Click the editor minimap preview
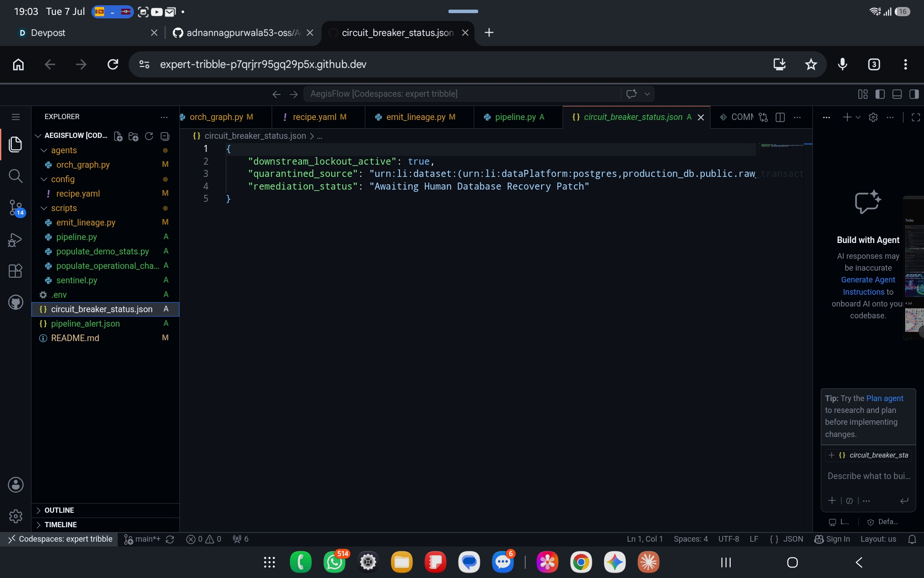Image resolution: width=924 pixels, height=578 pixels. [782, 145]
